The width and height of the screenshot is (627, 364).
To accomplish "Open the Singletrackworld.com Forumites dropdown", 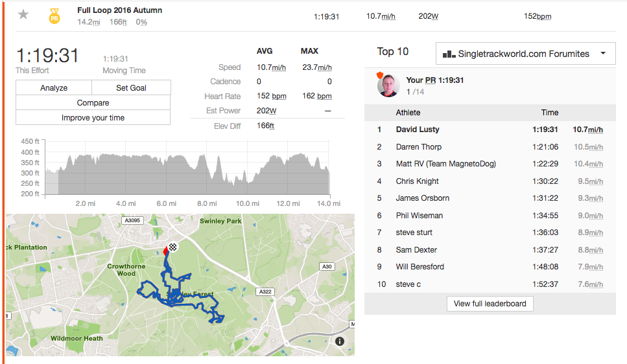I will point(525,54).
